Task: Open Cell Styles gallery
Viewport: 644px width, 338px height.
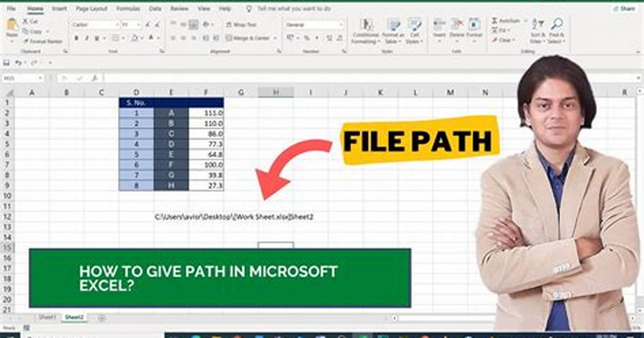Action: point(415,31)
